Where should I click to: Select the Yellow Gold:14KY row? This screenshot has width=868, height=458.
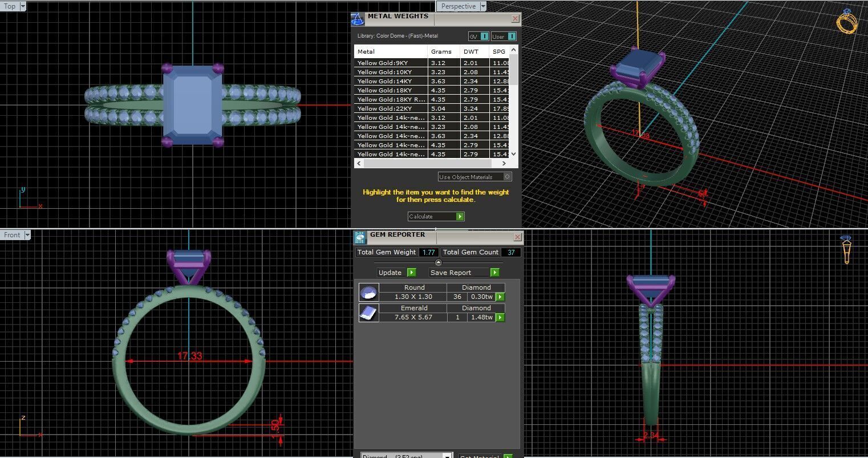pyautogui.click(x=432, y=81)
